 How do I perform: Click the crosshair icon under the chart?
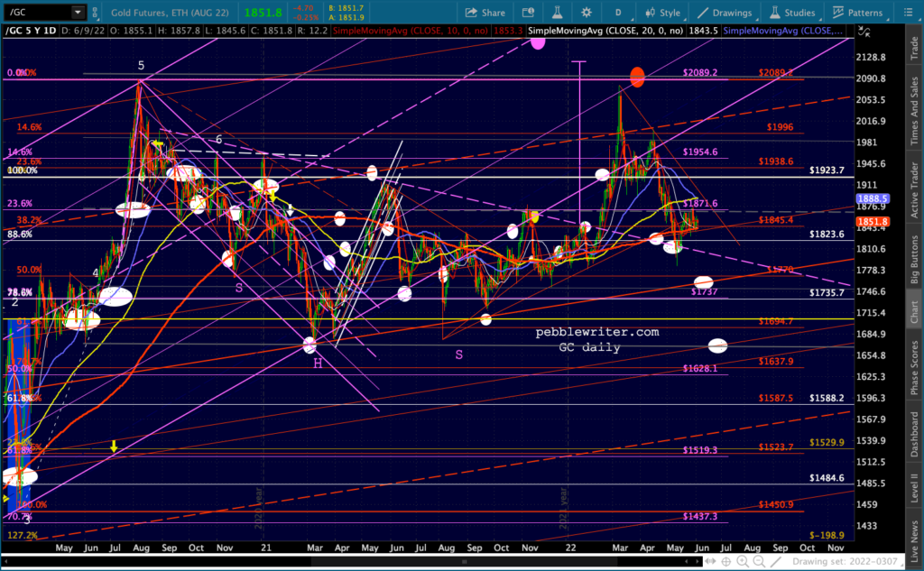[x=726, y=562]
